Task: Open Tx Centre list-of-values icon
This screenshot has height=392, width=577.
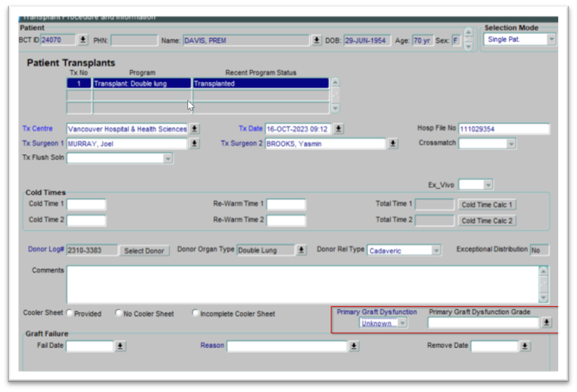Action: [194, 129]
